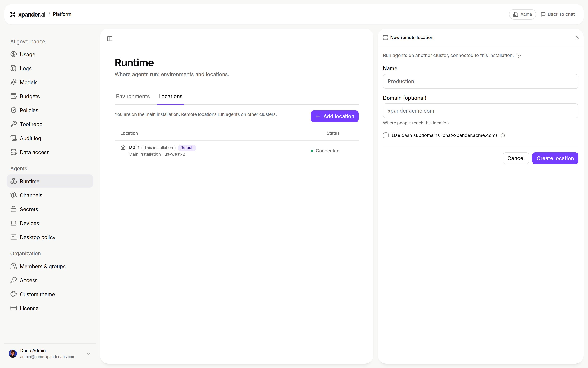This screenshot has height=368, width=588.
Task: Click the Default badge on Main location
Action: tap(187, 148)
